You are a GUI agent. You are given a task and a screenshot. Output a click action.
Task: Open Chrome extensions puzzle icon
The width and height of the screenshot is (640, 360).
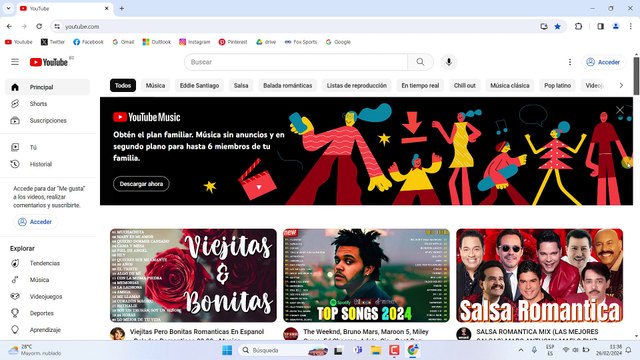pyautogui.click(x=578, y=27)
